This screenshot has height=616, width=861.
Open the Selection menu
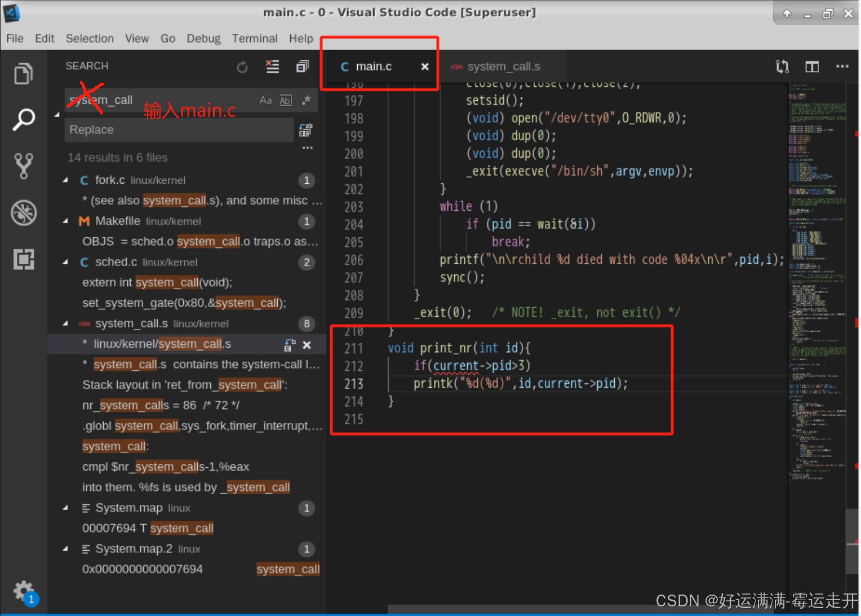click(90, 38)
